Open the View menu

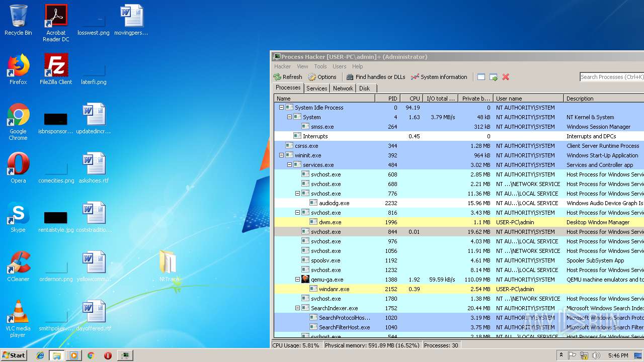point(302,66)
